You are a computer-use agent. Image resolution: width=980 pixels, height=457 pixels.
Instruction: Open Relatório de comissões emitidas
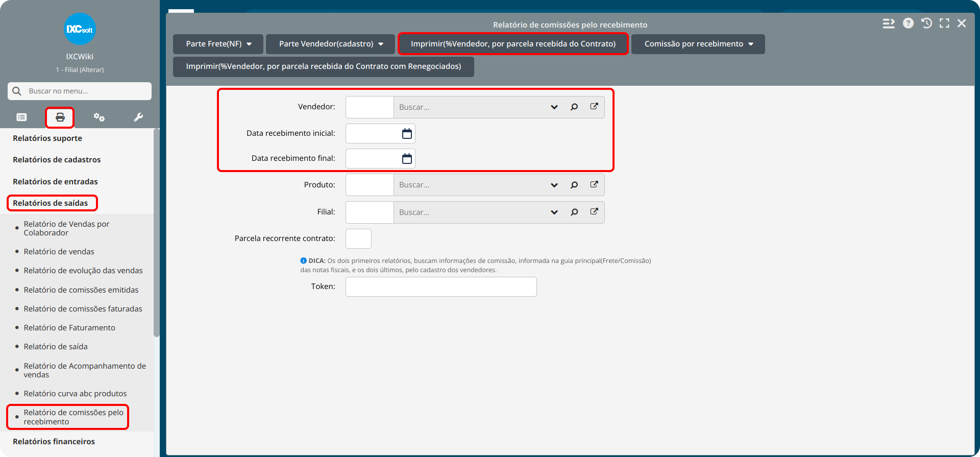tap(81, 290)
